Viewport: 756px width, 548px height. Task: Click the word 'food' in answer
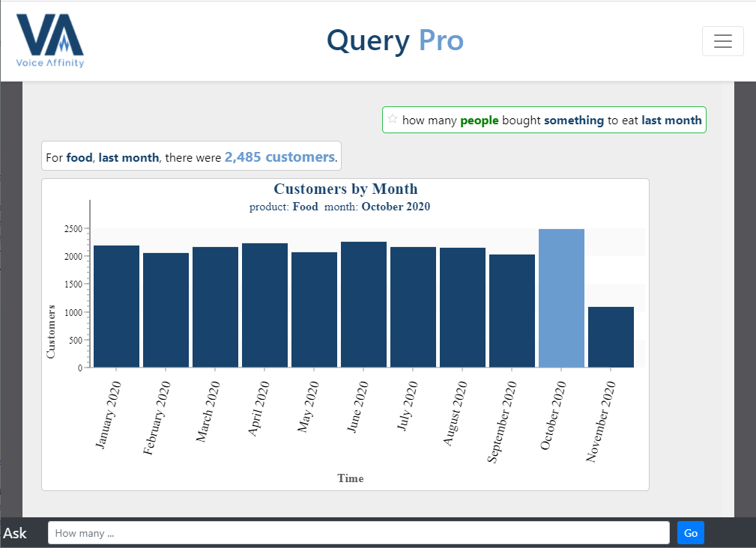click(x=79, y=157)
